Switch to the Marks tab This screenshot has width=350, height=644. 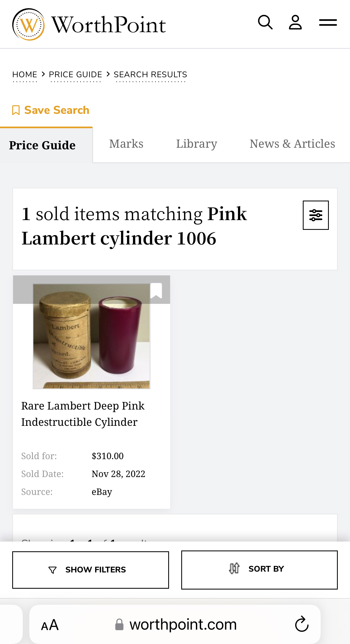126,144
